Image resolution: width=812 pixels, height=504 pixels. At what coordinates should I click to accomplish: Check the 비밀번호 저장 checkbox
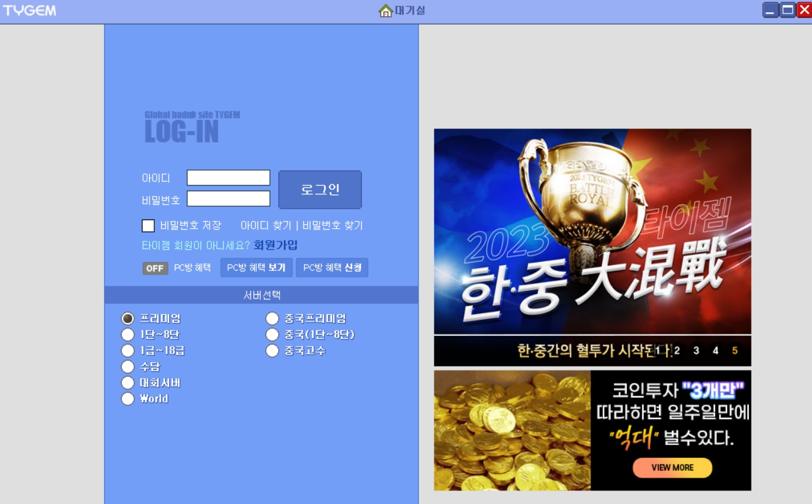(148, 225)
